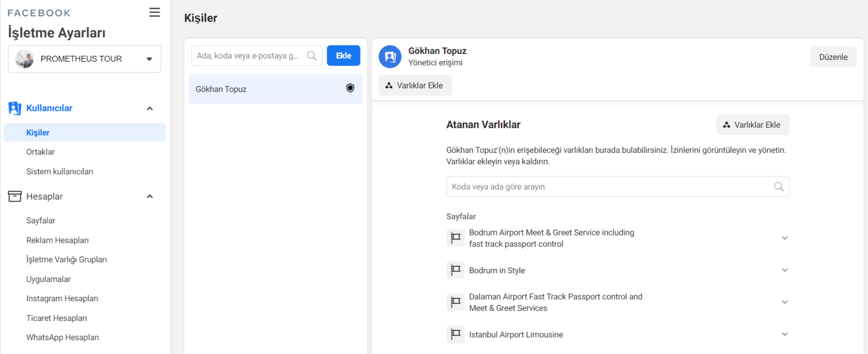Expand the Bodrum Airport Meet & Greet page row

785,238
